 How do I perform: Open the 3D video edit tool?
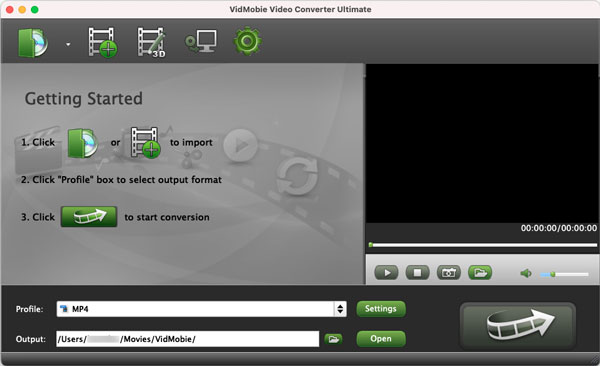(152, 42)
